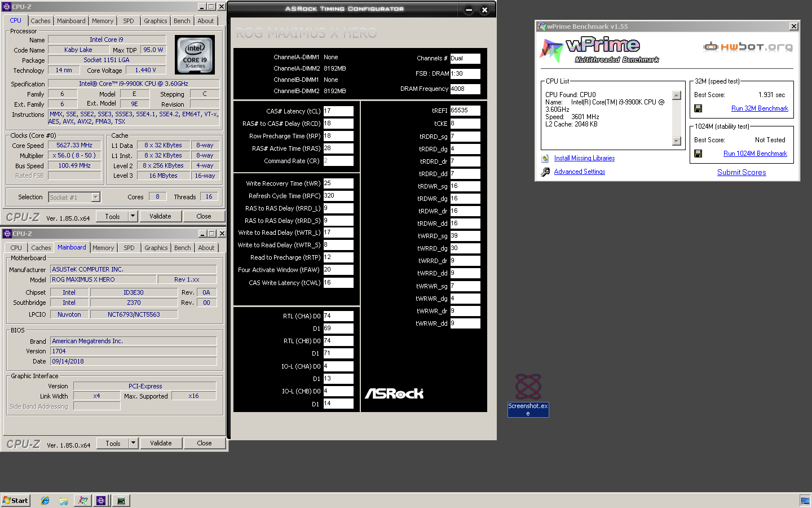Open Internet Explorer from the taskbar
Viewport: 812px width, 508px height.
point(45,501)
